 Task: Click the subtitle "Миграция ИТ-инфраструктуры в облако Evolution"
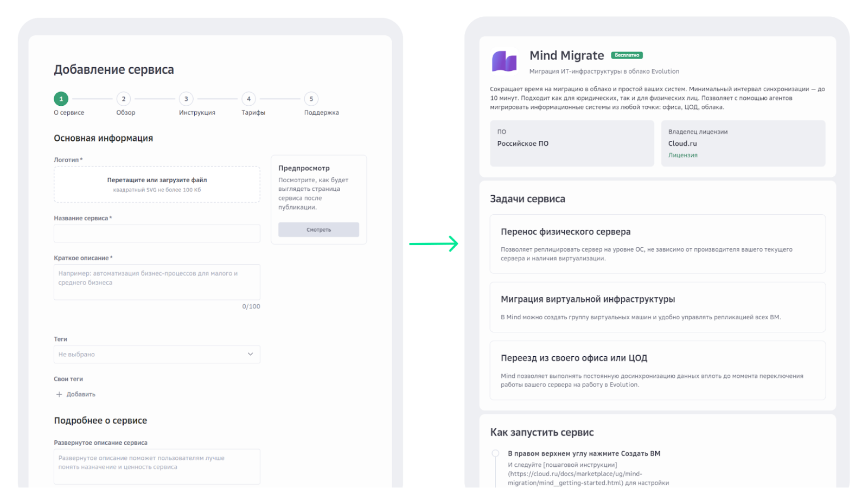tap(604, 72)
